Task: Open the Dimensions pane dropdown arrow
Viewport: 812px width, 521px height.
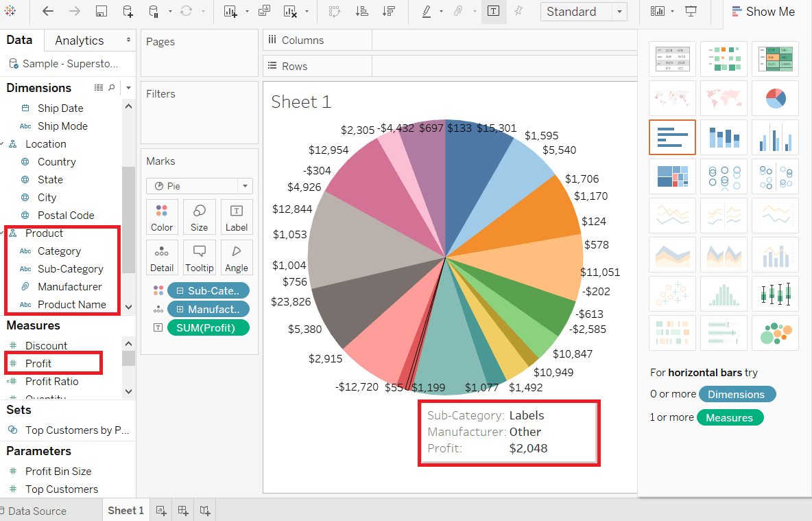Action: (x=128, y=88)
